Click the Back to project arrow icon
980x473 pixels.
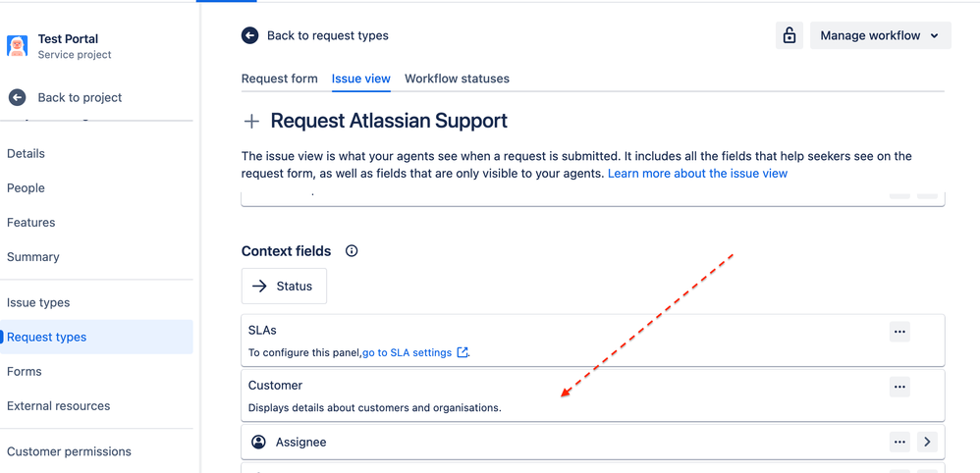point(18,97)
